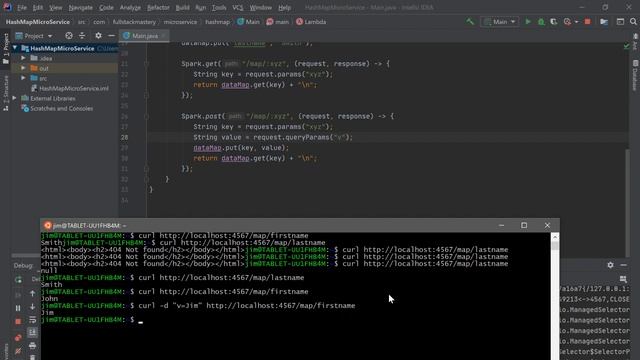640x360 pixels.
Task: Maximize the terminal window
Action: 524,225
